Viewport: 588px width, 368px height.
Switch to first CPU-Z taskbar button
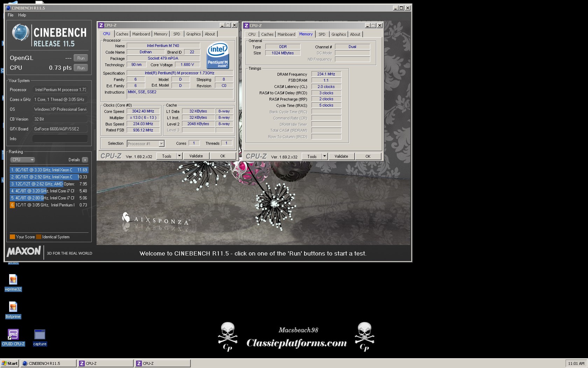pyautogui.click(x=106, y=363)
